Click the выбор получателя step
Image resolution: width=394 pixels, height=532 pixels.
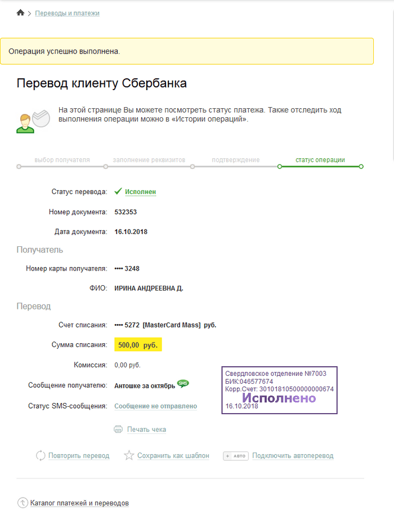coord(62,160)
